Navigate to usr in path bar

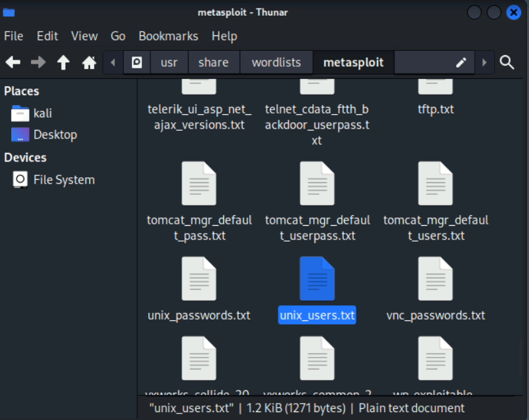169,62
